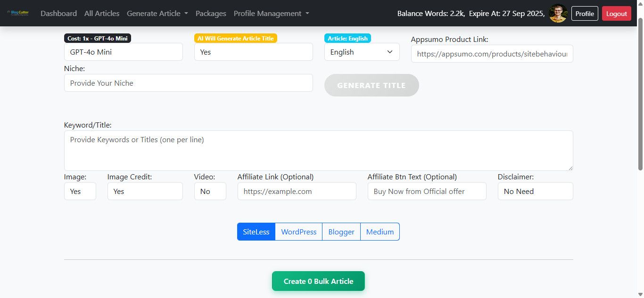Choose the Blogger platform option
The image size is (644, 298).
(341, 232)
